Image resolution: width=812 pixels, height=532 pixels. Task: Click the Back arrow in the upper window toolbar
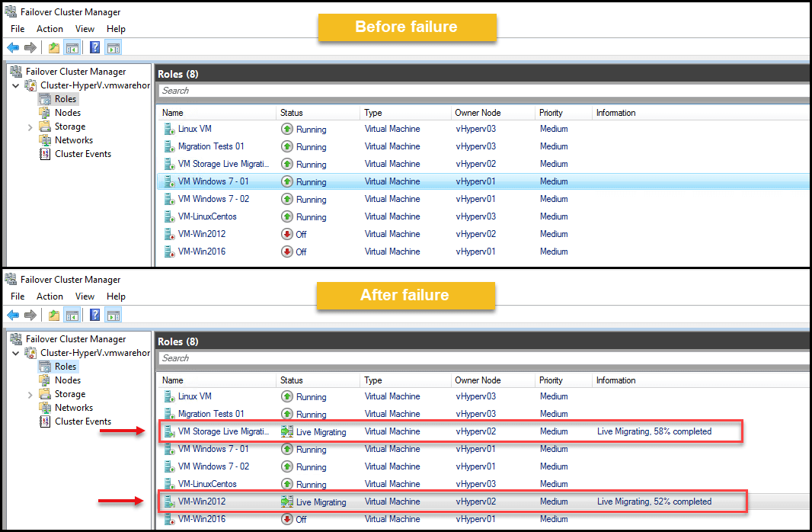tap(13, 48)
